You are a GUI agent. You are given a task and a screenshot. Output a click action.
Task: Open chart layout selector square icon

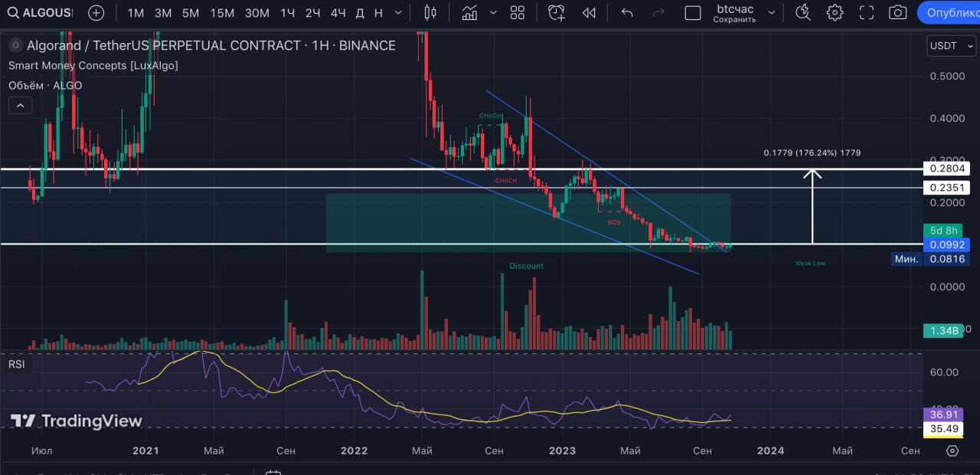(x=693, y=13)
